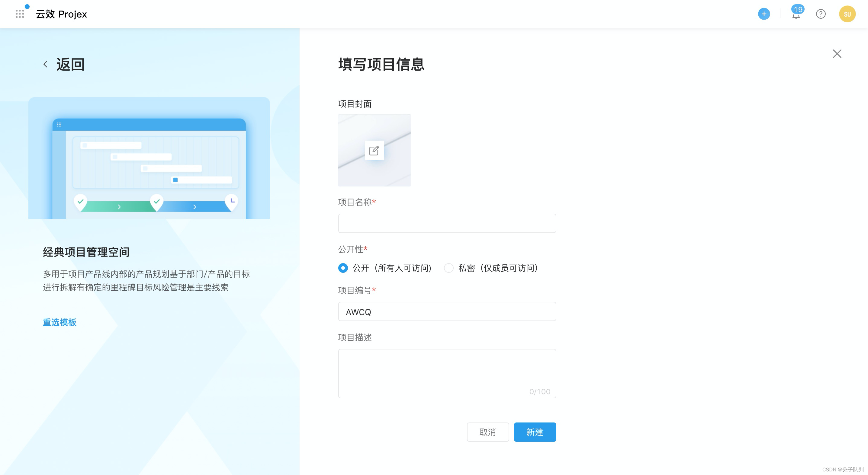Close the project form with X
This screenshot has width=868, height=475.
click(x=837, y=54)
